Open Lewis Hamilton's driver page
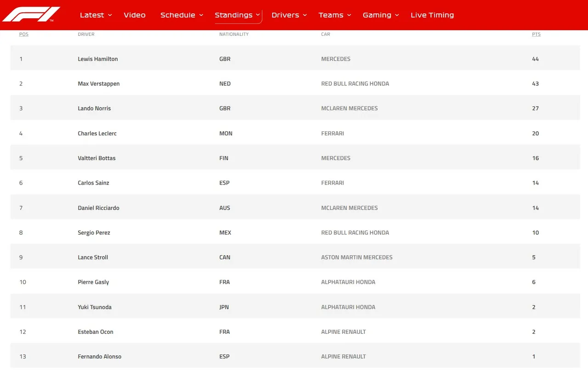The image size is (588, 370). click(x=98, y=59)
